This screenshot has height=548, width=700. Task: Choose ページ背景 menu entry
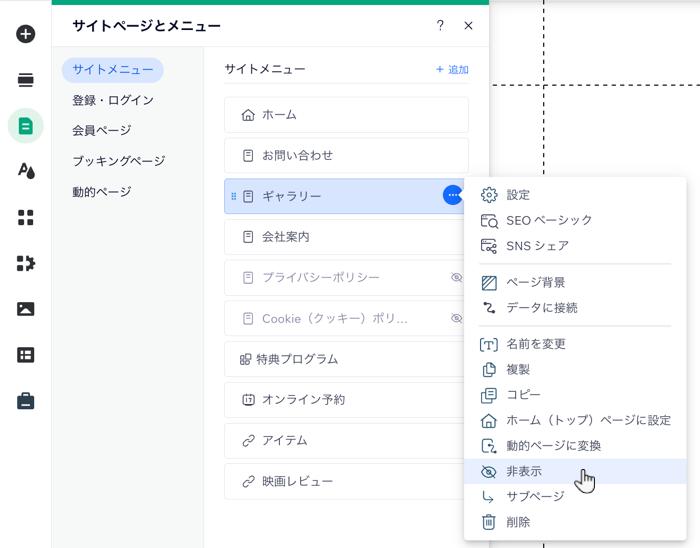575,282
